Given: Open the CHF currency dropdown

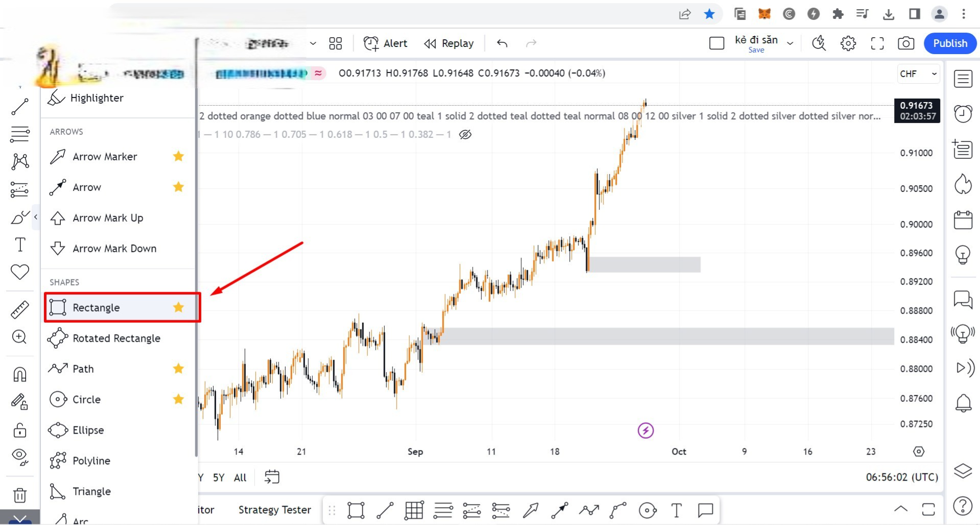Looking at the screenshot, I should pos(918,74).
